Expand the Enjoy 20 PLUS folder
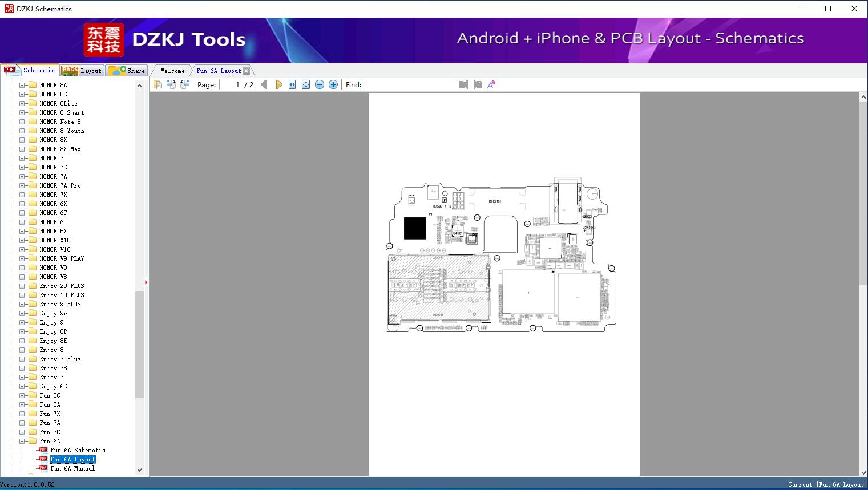 [22, 286]
